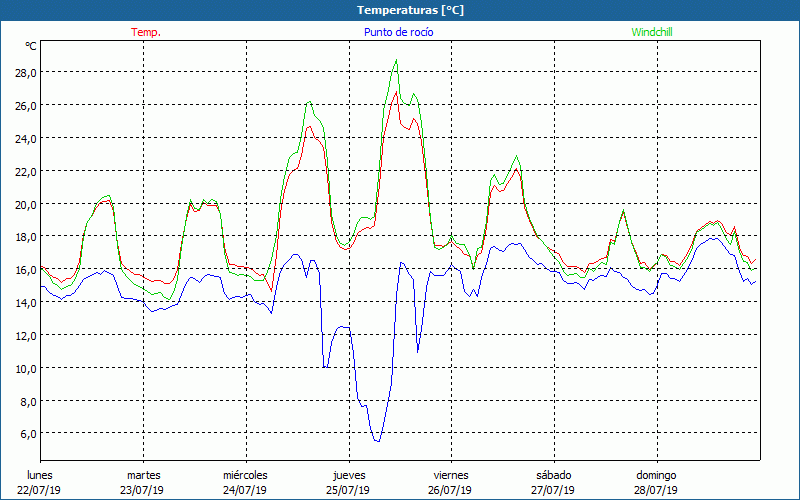Select the 12,0 y-axis value
The height and width of the screenshot is (500, 800).
coord(26,335)
